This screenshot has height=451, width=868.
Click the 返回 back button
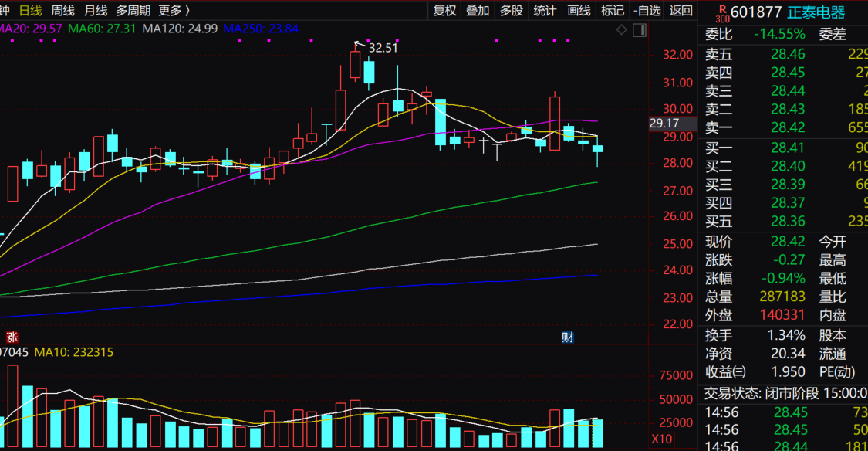tap(681, 10)
